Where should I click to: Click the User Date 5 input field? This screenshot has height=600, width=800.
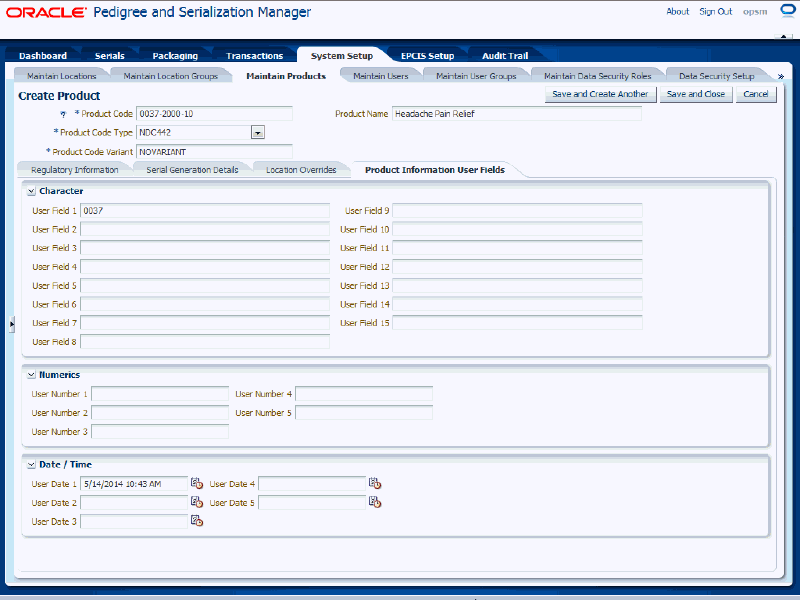coord(312,503)
